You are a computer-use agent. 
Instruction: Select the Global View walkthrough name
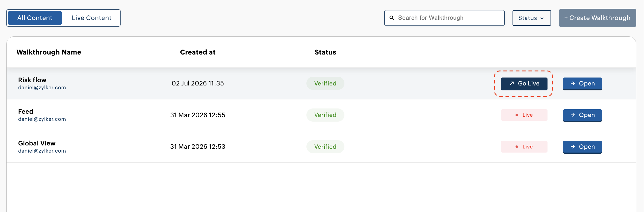coord(37,143)
